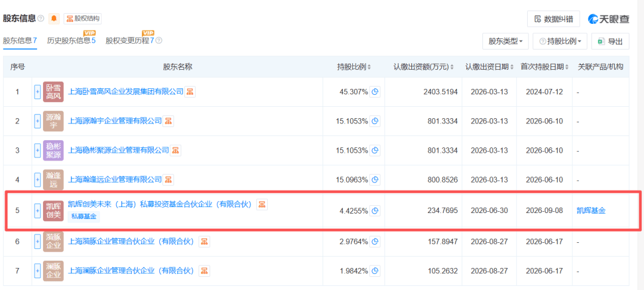The width and height of the screenshot is (644, 290).
Task: Click equity chart icon beside 上海源瀚宇 name
Action: (x=168, y=121)
